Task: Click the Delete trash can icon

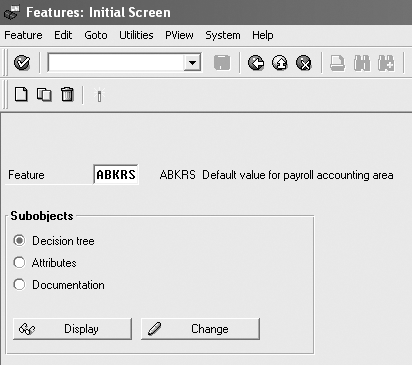Action: (67, 94)
